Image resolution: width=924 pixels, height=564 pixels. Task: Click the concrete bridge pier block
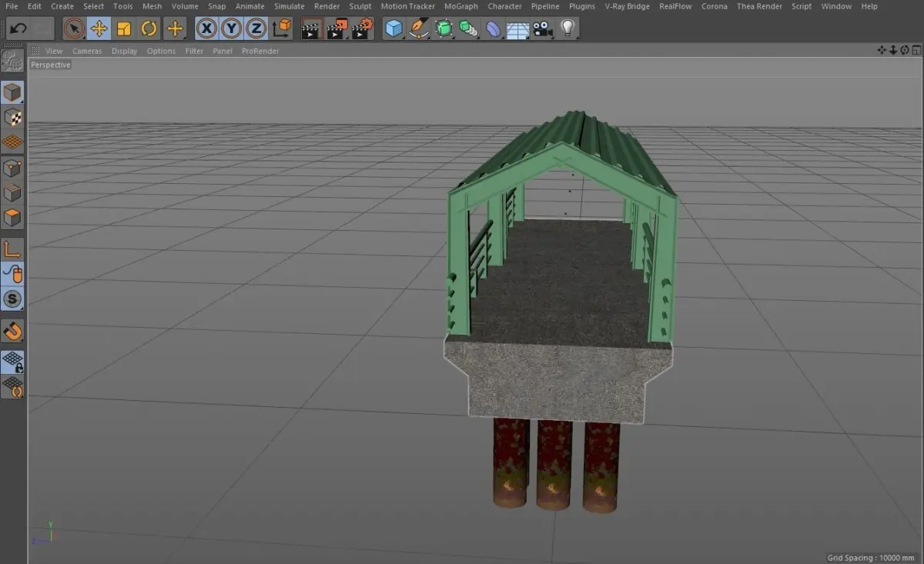557,382
